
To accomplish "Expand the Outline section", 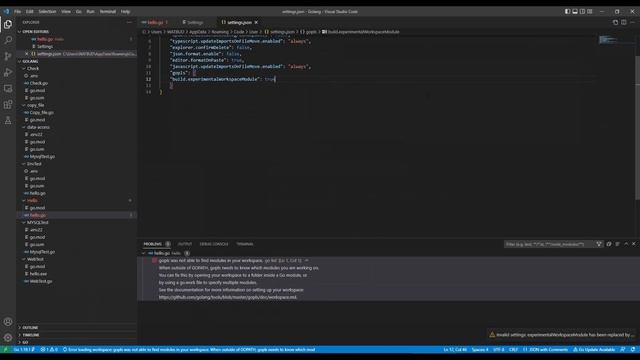I will [x=20, y=328].
